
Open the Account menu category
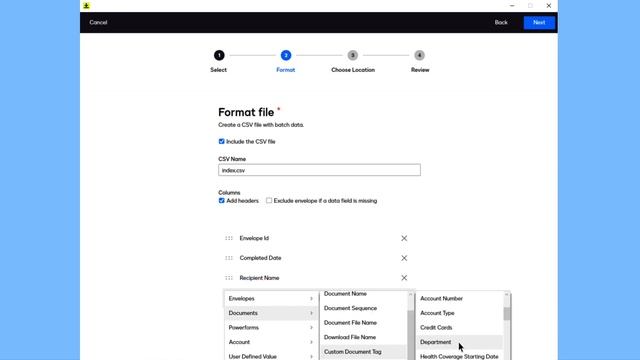click(x=270, y=342)
